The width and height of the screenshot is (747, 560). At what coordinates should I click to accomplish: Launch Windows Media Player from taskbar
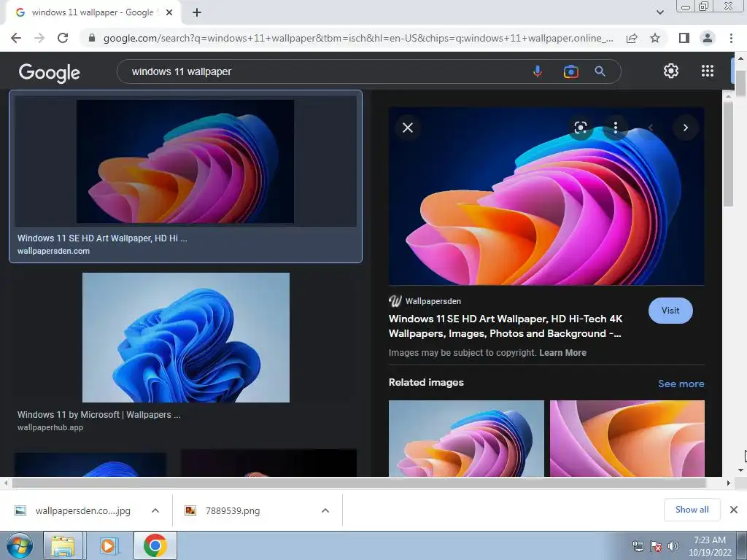pyautogui.click(x=108, y=545)
